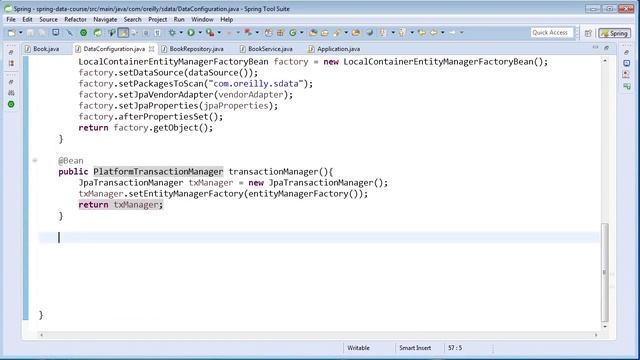Open the Run configurations dropdown arrow
Screen dimensions: 640x360
(x=200, y=33)
